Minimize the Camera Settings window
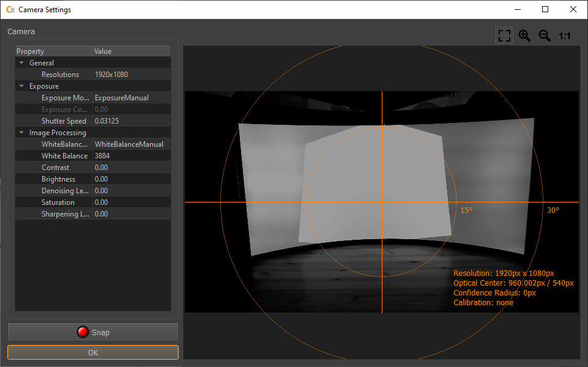588x367 pixels. tap(518, 9)
